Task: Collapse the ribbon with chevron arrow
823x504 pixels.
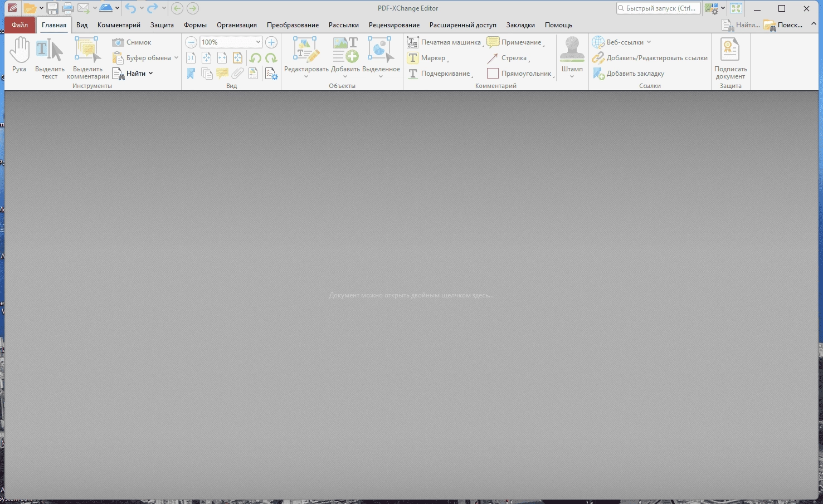Action: coord(814,24)
